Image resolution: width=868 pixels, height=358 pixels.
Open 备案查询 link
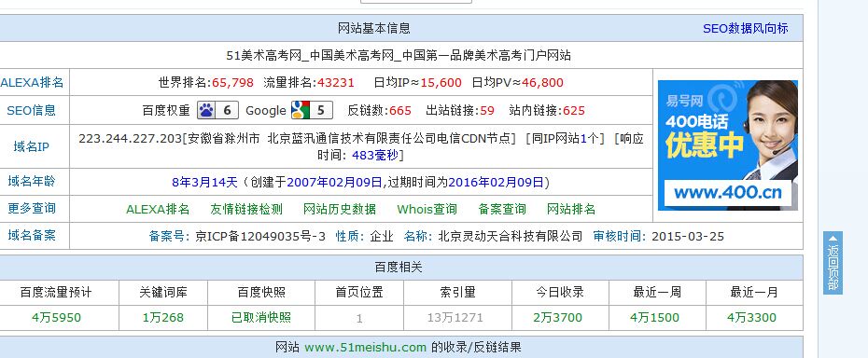502,209
